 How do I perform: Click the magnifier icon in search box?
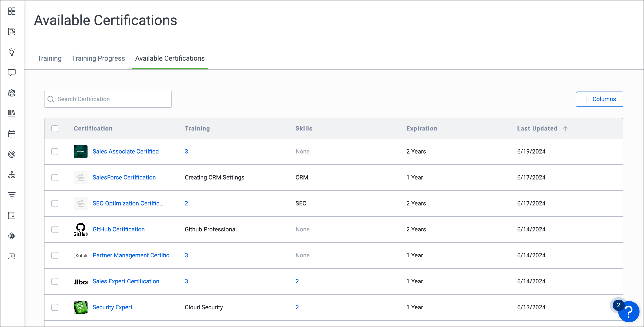51,99
